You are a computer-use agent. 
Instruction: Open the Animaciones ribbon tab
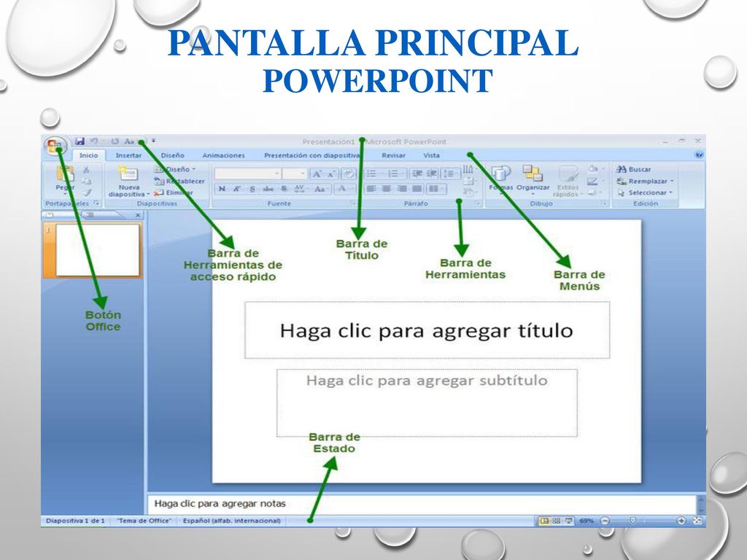click(x=223, y=155)
